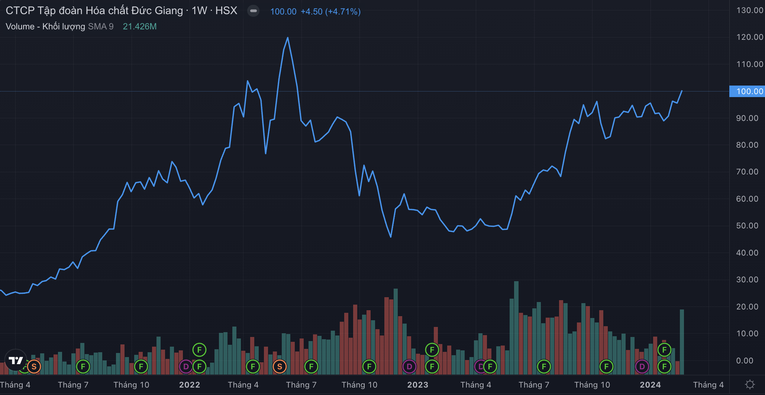Click the Tháng 4 label right of 2024
765x395 pixels.
pos(708,385)
